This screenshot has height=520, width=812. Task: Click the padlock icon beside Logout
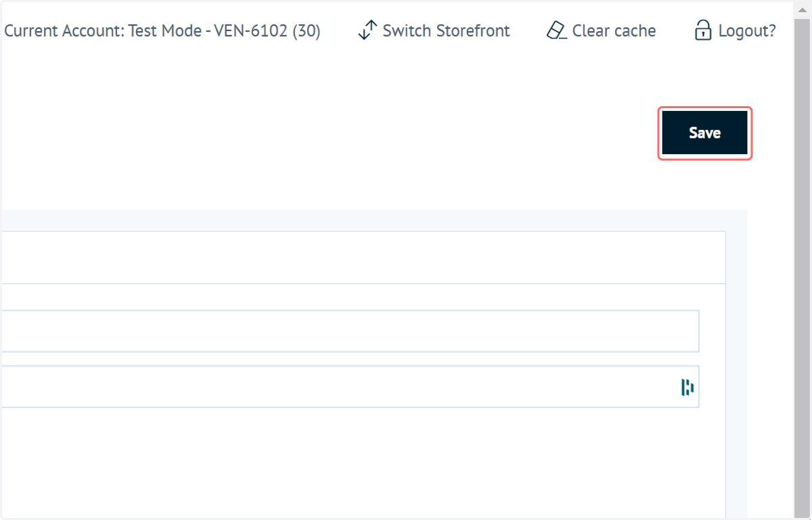pyautogui.click(x=703, y=30)
